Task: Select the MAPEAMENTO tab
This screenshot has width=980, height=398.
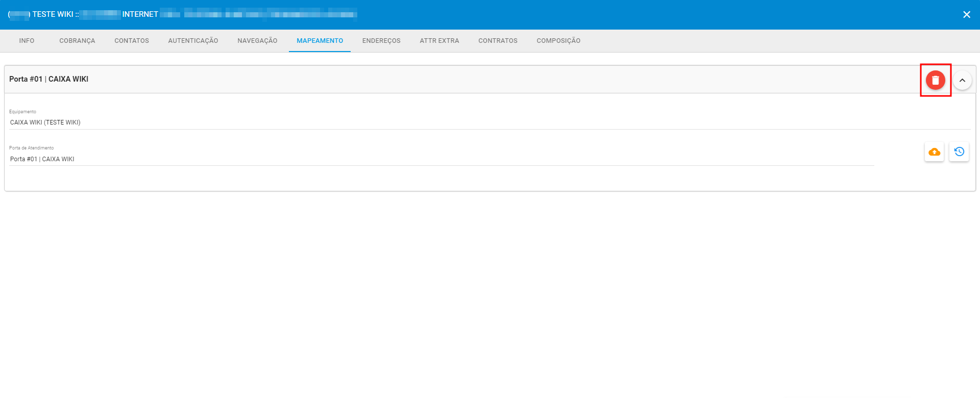Action: 320,41
